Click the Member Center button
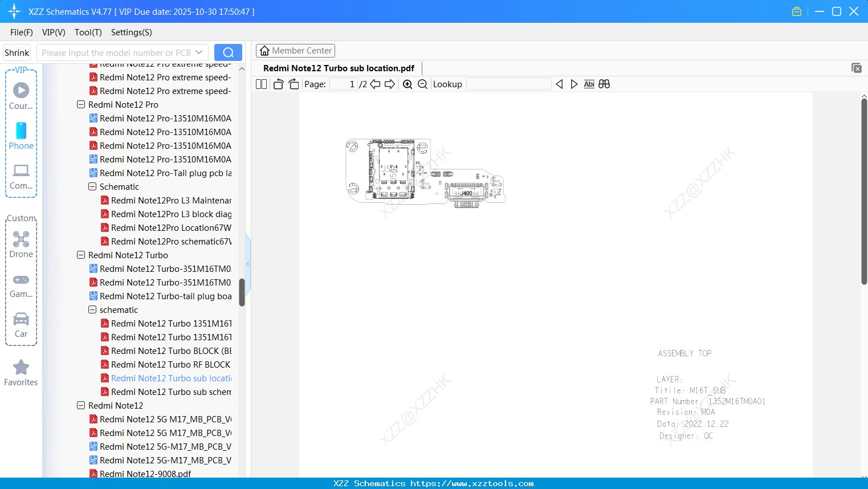868x489 pixels. [x=295, y=50]
